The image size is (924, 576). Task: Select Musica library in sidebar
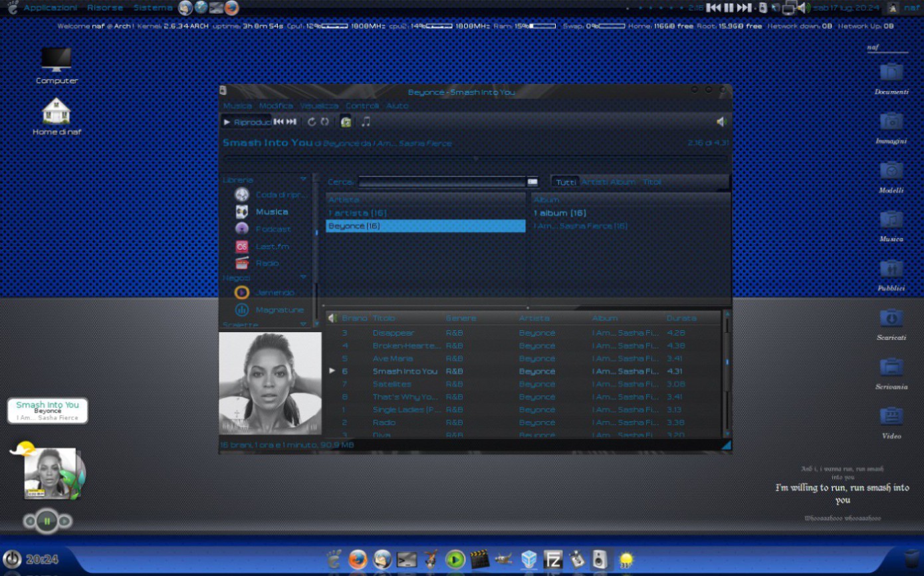262,212
